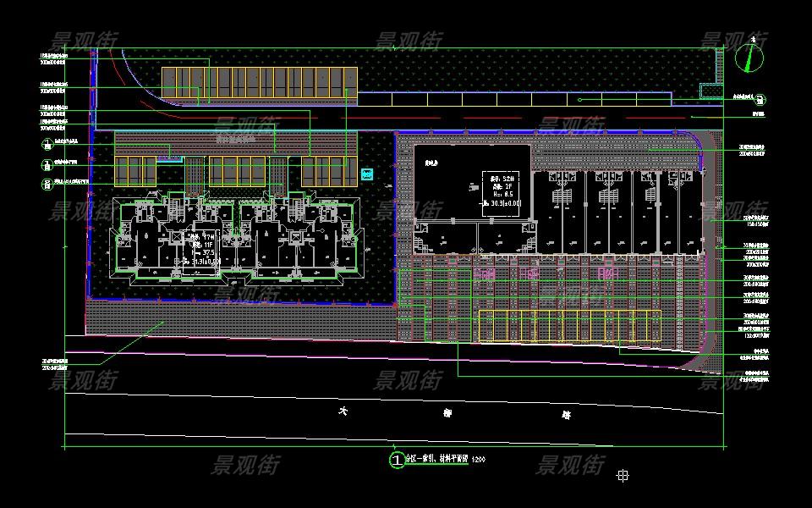Screen dimensions: 812x508
Task: Select the top circled index callout on left
Action: click(x=46, y=143)
